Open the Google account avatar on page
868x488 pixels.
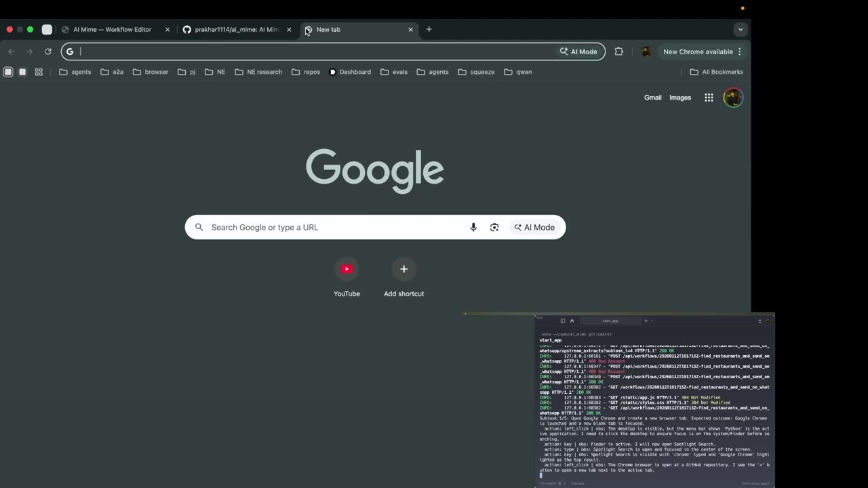click(733, 98)
